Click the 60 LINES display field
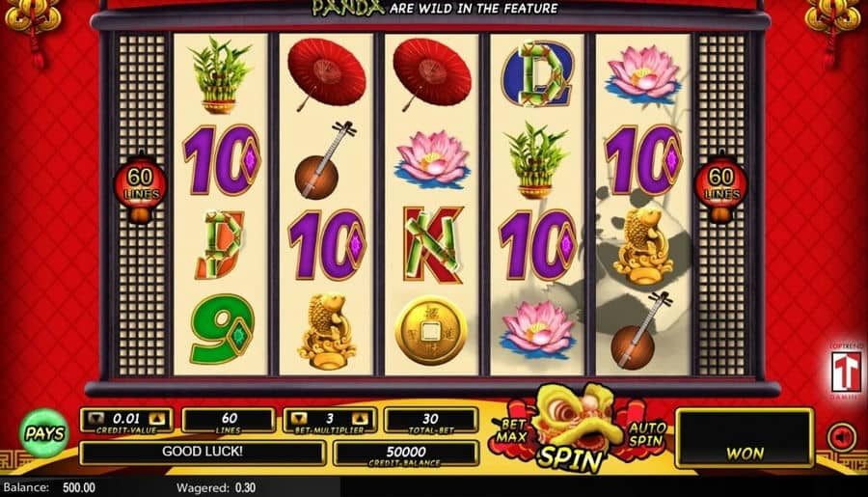Image resolution: width=868 pixels, height=497 pixels. [x=228, y=421]
